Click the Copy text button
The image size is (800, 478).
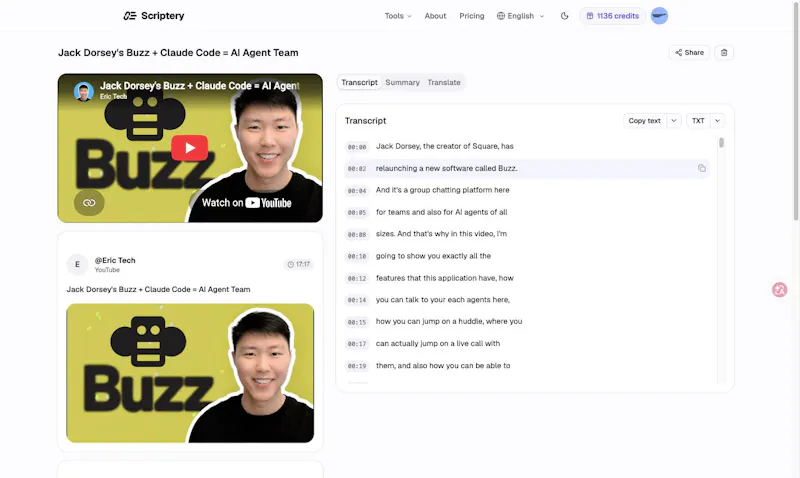[644, 121]
